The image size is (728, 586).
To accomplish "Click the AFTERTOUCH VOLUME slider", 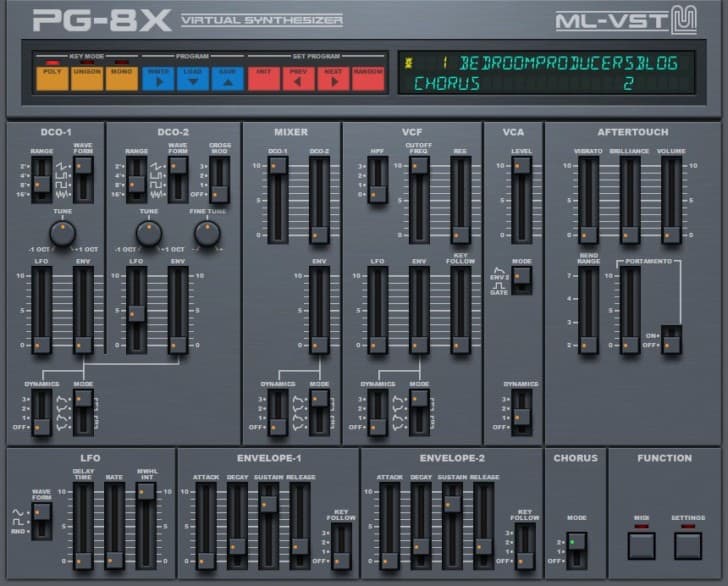I will pyautogui.click(x=671, y=200).
